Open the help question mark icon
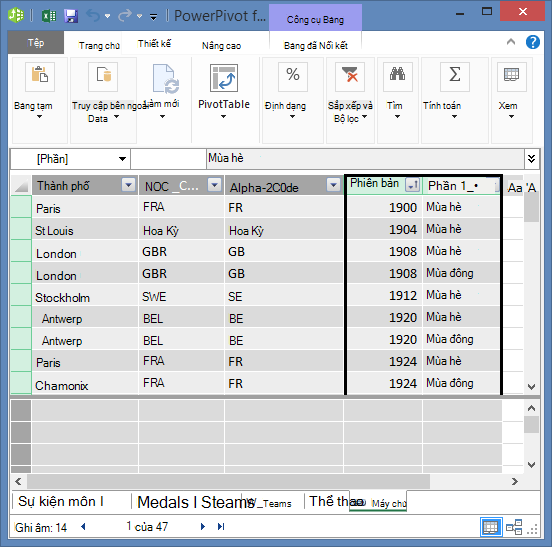Screen dimensions: 552x547 pyautogui.click(x=533, y=42)
